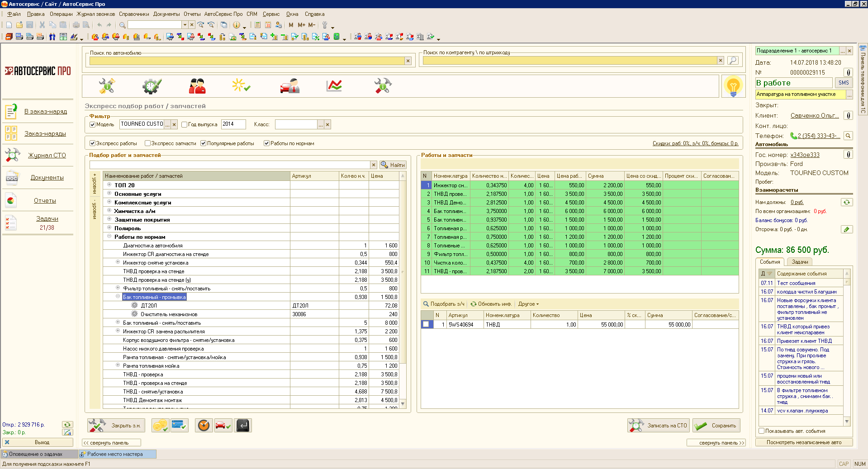
Task: Open the 'Журнал СТО' sidebar link
Action: pyautogui.click(x=47, y=155)
